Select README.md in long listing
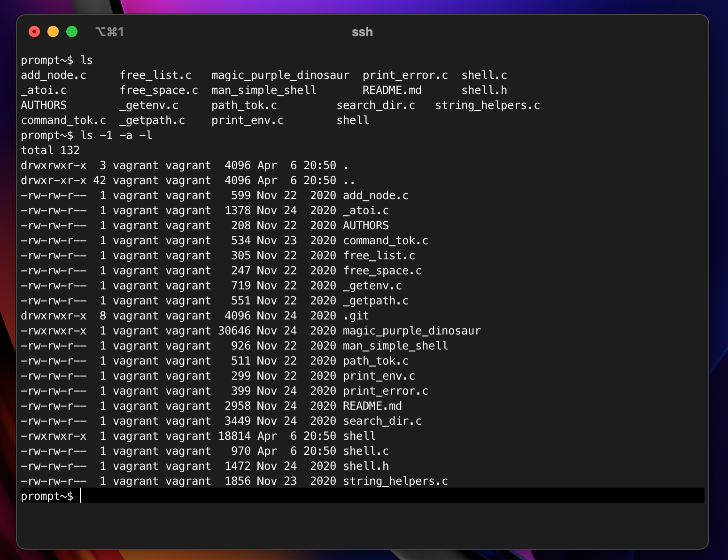The height and width of the screenshot is (560, 728). pyautogui.click(x=372, y=406)
